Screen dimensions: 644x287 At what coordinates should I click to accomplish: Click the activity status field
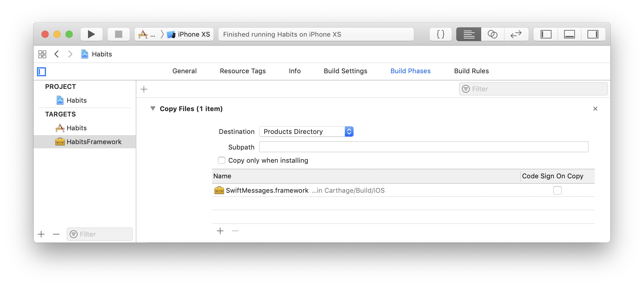pos(316,34)
